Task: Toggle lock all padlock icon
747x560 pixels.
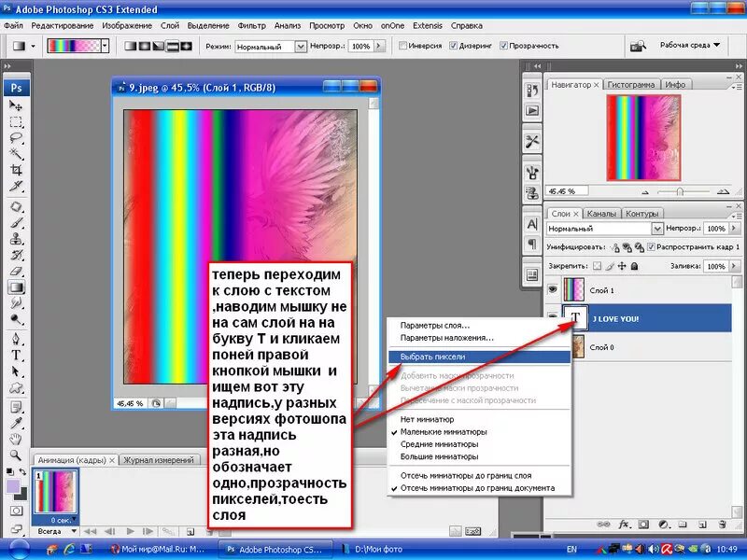Action: coord(634,266)
